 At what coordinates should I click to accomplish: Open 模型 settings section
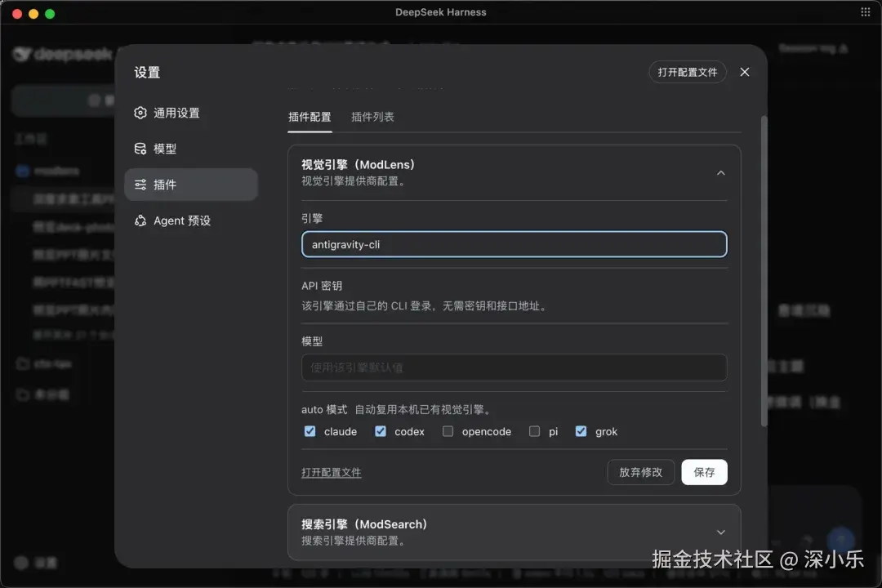[x=190, y=149]
